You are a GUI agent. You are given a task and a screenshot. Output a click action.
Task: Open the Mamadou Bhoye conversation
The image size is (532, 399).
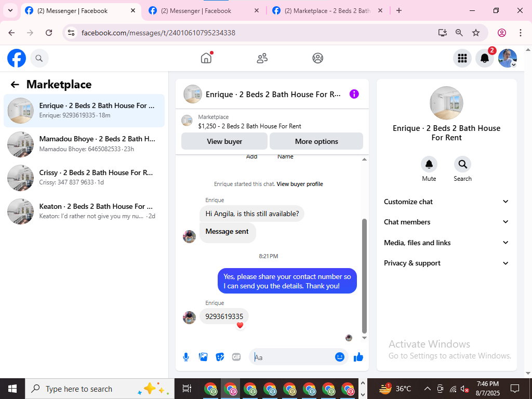tap(84, 144)
